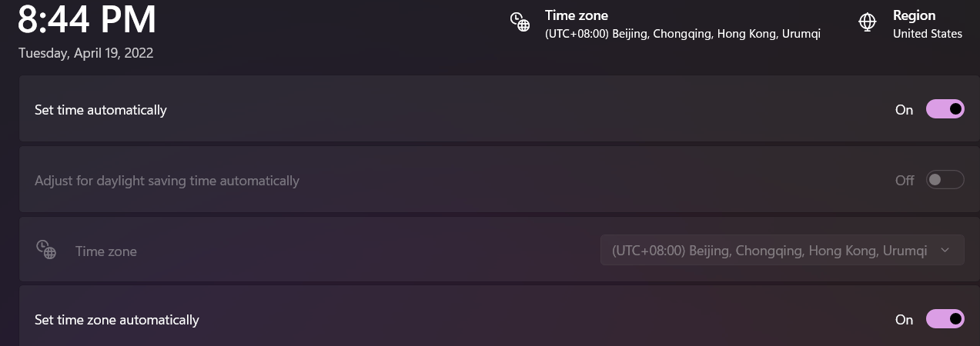Click the Time zone label in the settings row
The width and height of the screenshot is (980, 346).
pos(106,251)
